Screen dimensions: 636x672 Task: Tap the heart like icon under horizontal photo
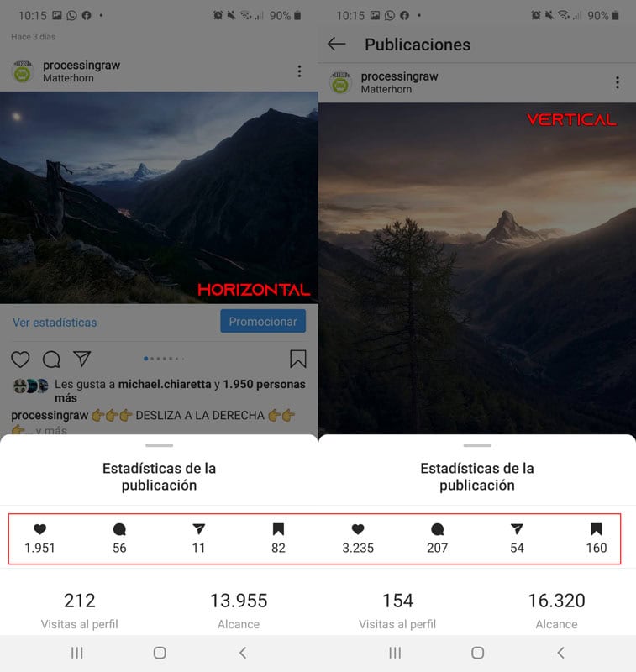pos(20,360)
